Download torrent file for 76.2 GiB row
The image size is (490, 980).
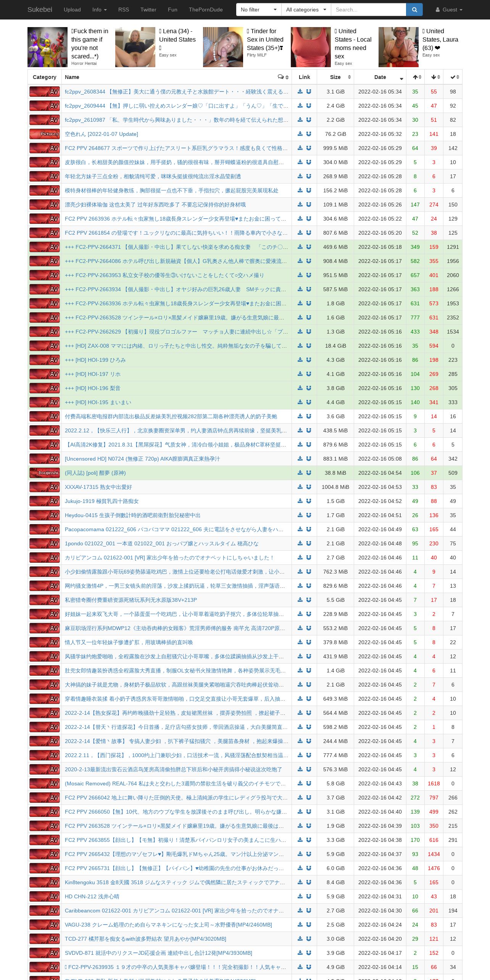pyautogui.click(x=300, y=134)
